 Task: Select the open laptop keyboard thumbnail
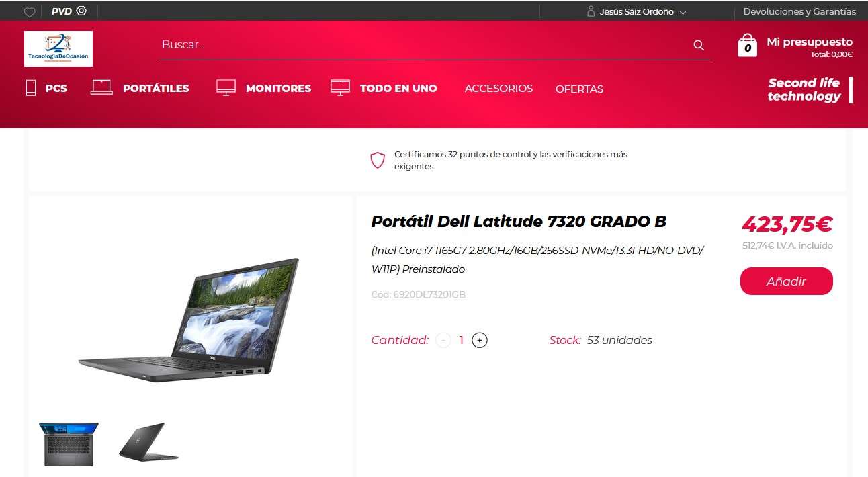click(69, 444)
